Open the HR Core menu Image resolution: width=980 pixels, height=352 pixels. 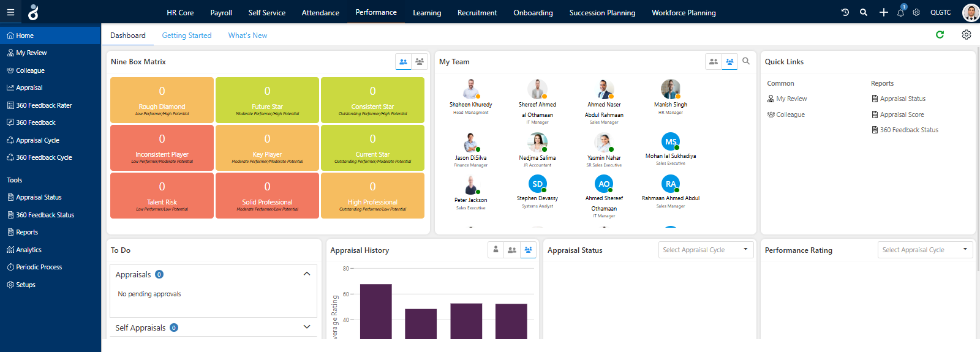click(180, 12)
